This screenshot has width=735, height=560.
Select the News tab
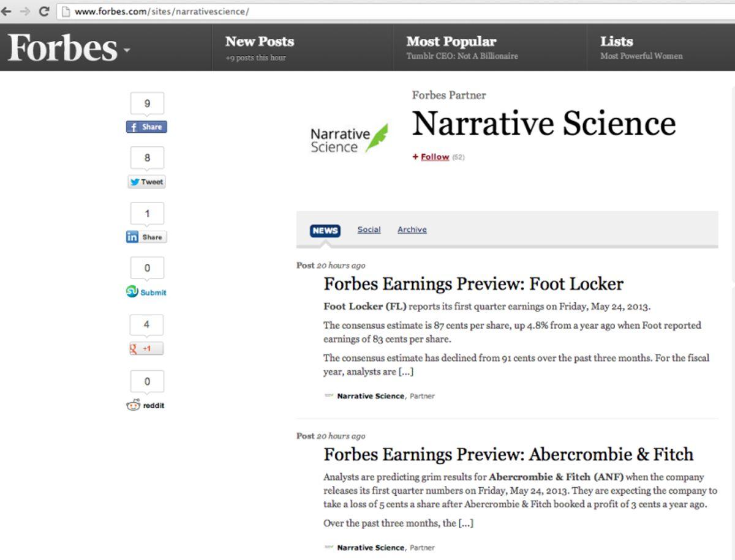(325, 230)
